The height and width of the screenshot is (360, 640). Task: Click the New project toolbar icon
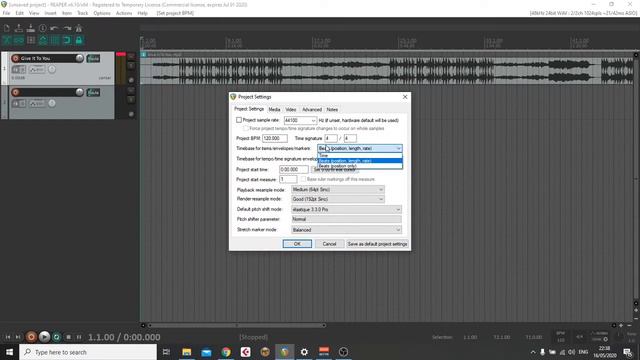(7, 28)
